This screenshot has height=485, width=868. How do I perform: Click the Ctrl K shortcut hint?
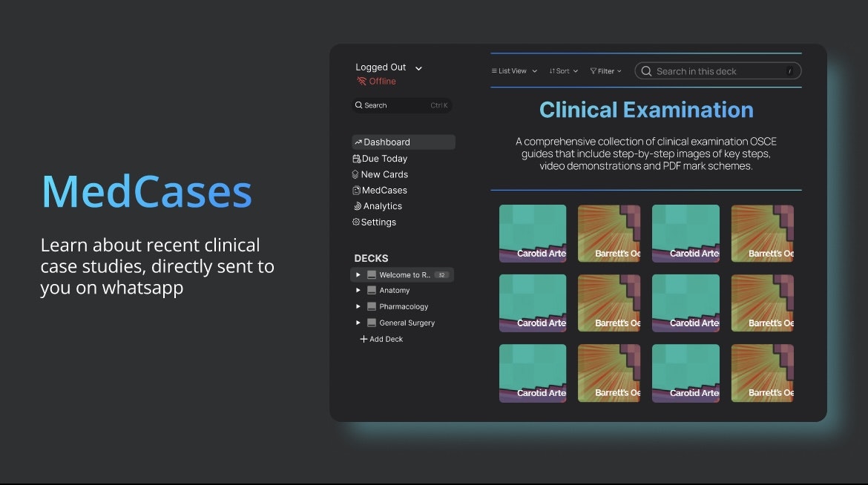coord(439,105)
